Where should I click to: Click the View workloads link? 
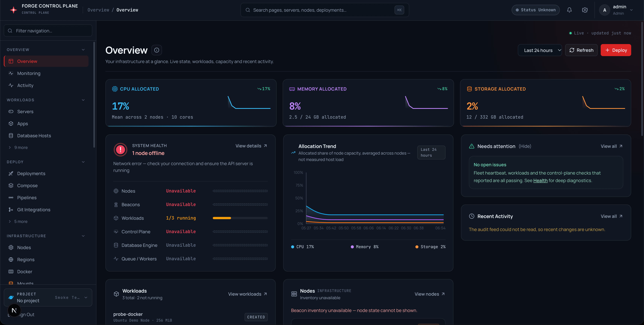pos(247,294)
